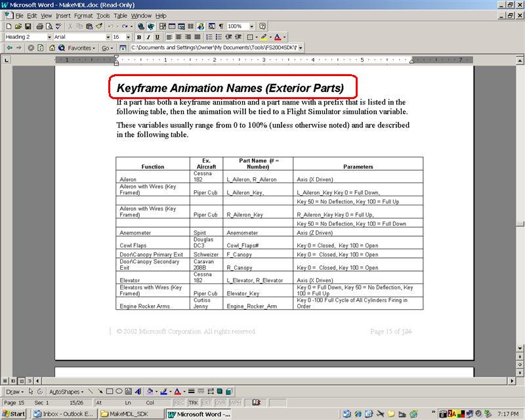Open the Font dropdown showing Arial
The image size is (525, 420).
pos(108,37)
